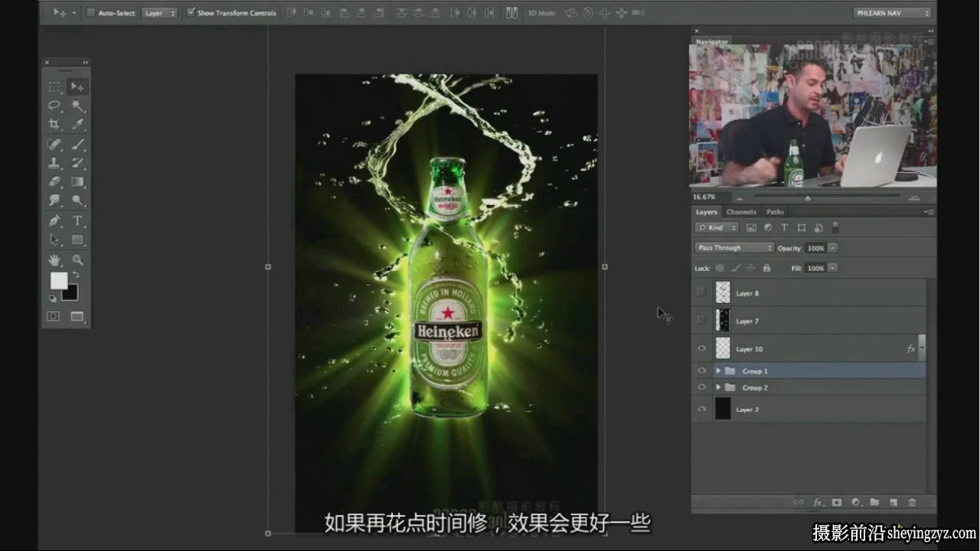Viewport: 980px width, 551px height.
Task: Swap foreground and background colors
Action: coord(75,275)
